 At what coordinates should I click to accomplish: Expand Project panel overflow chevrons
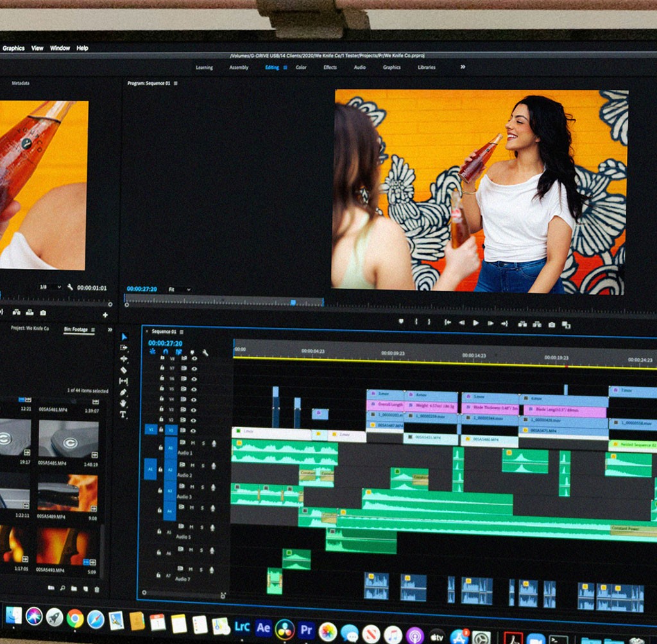pyautogui.click(x=110, y=330)
